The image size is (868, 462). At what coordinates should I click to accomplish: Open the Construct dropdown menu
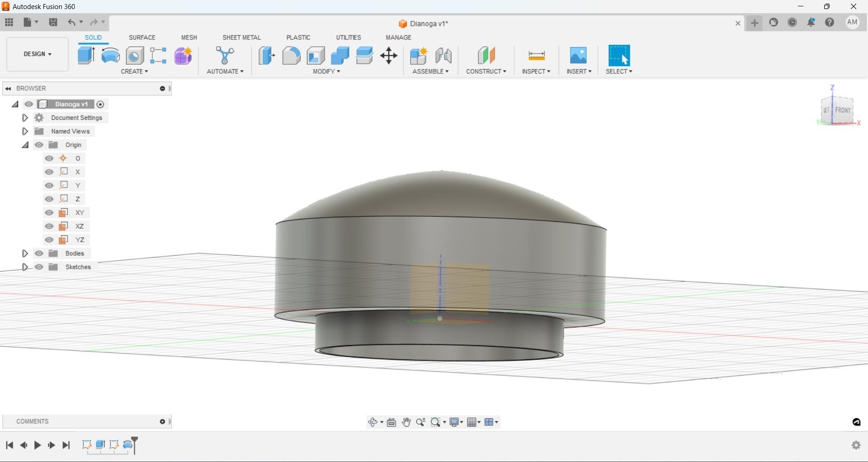486,71
